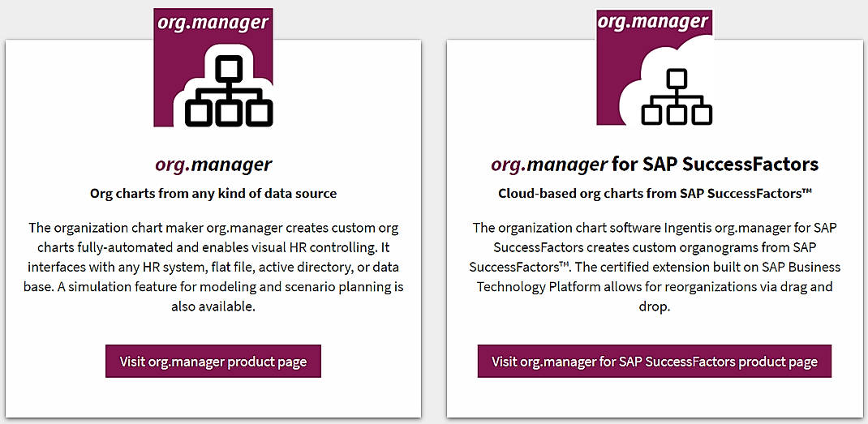Click the left card description paragraph

213,268
